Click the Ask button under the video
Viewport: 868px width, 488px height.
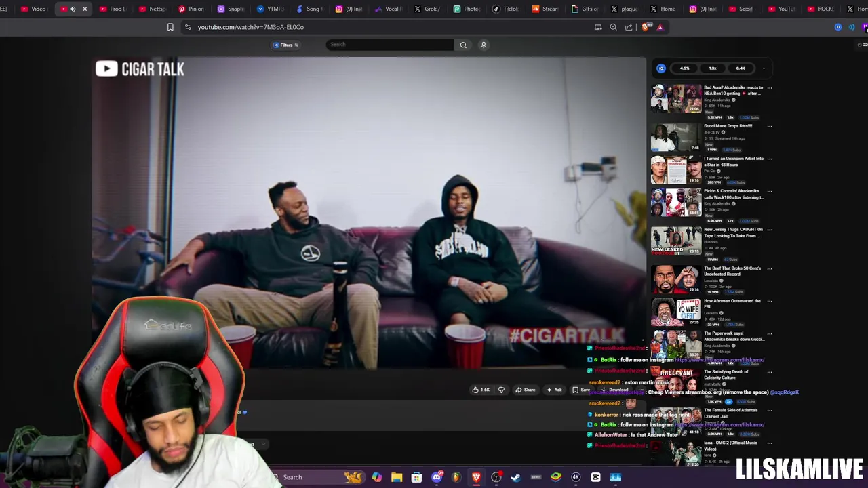tap(554, 390)
